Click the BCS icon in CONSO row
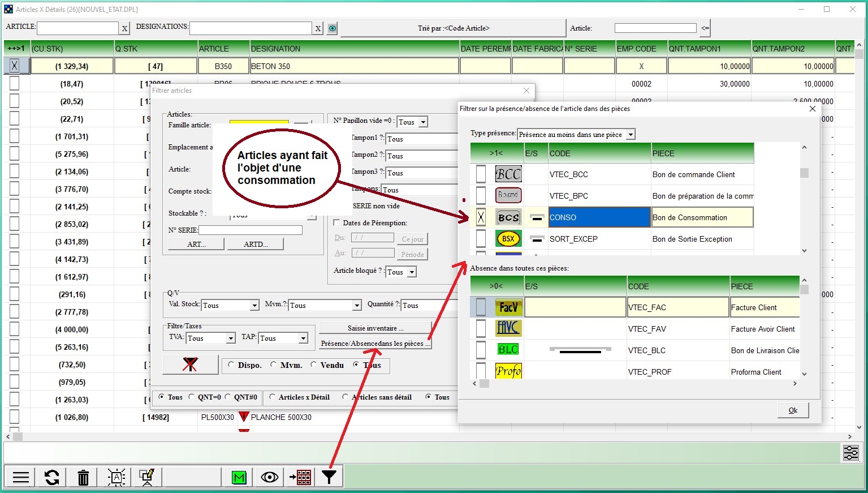The width and height of the screenshot is (868, 493). pos(508,217)
